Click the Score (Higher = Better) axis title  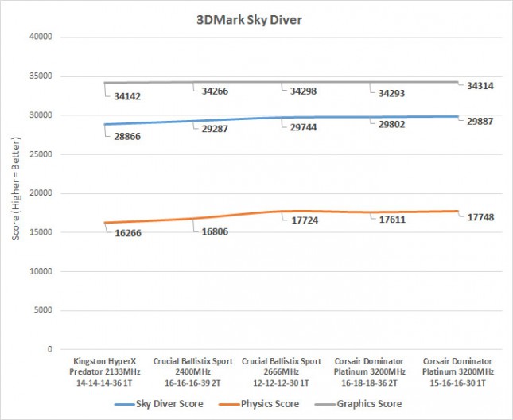[16, 189]
